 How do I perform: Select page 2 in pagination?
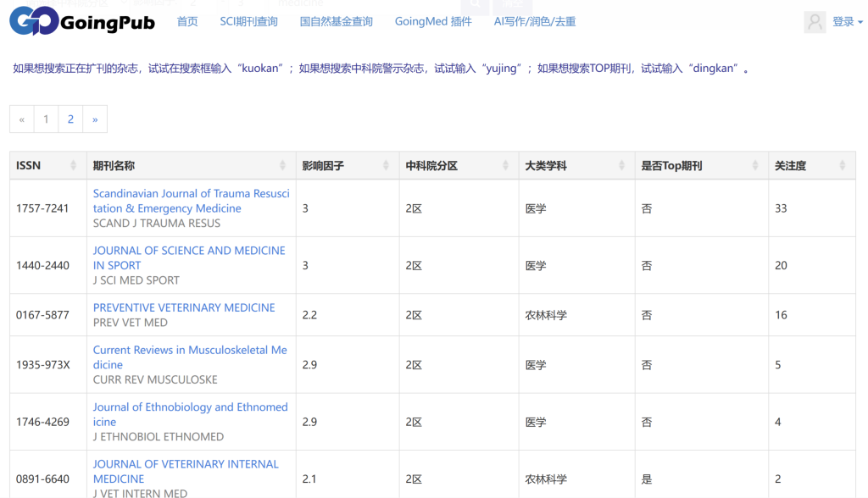click(70, 119)
